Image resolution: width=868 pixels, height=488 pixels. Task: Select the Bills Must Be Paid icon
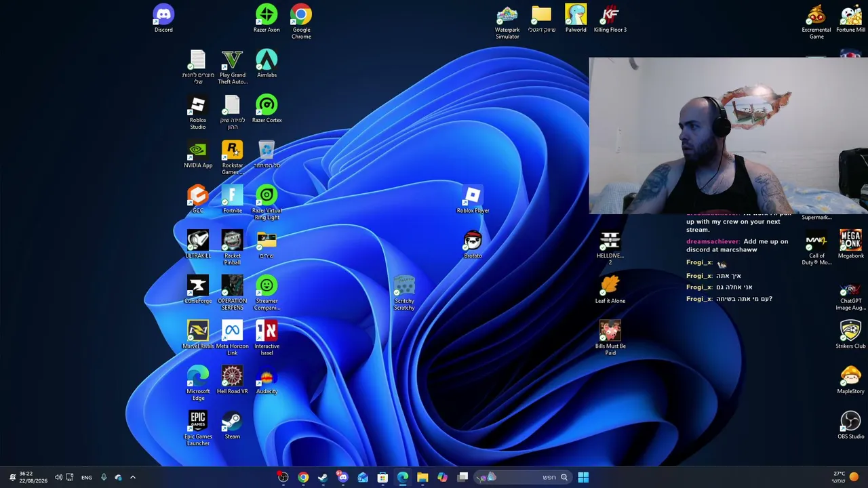click(610, 338)
